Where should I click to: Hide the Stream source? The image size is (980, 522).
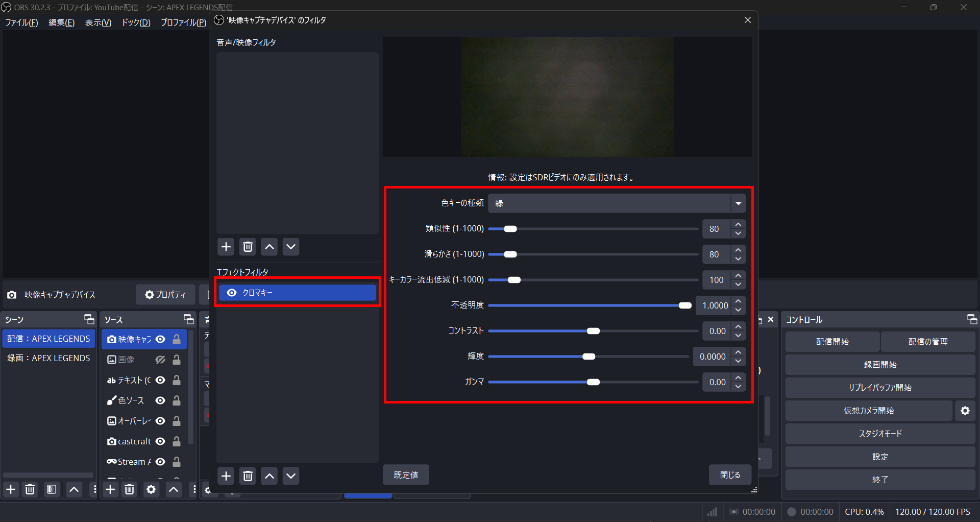coord(160,462)
